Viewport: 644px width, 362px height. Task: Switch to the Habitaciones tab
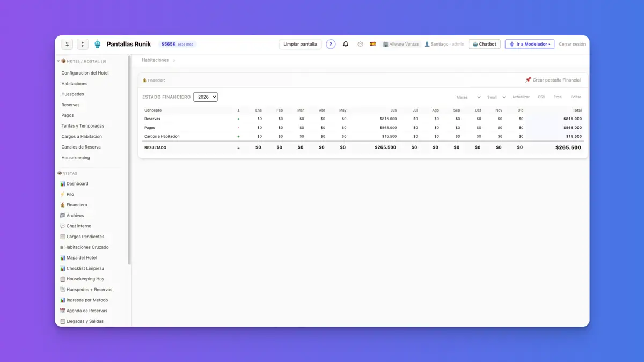point(155,60)
